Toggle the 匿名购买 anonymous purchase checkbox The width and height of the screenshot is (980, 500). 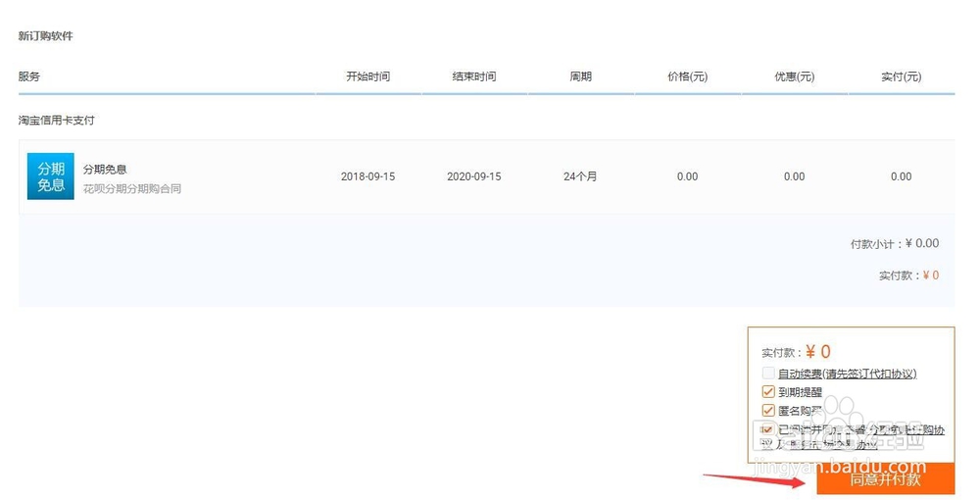pyautogui.click(x=768, y=411)
